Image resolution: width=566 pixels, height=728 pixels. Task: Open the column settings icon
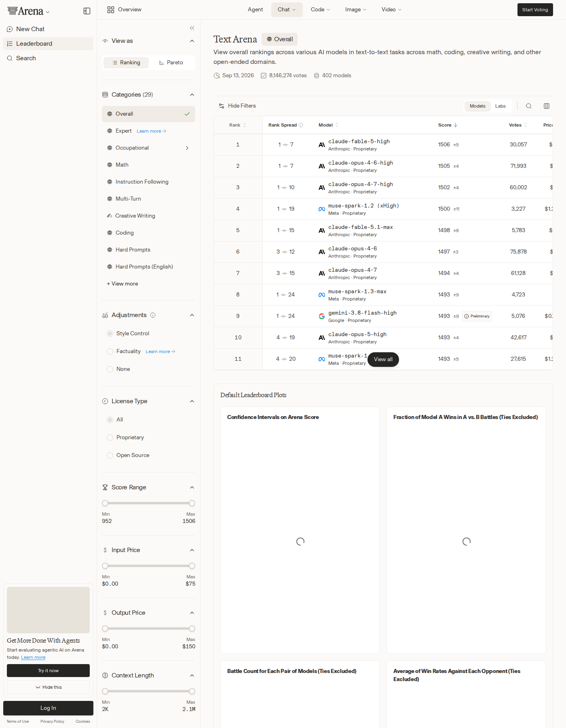[547, 106]
